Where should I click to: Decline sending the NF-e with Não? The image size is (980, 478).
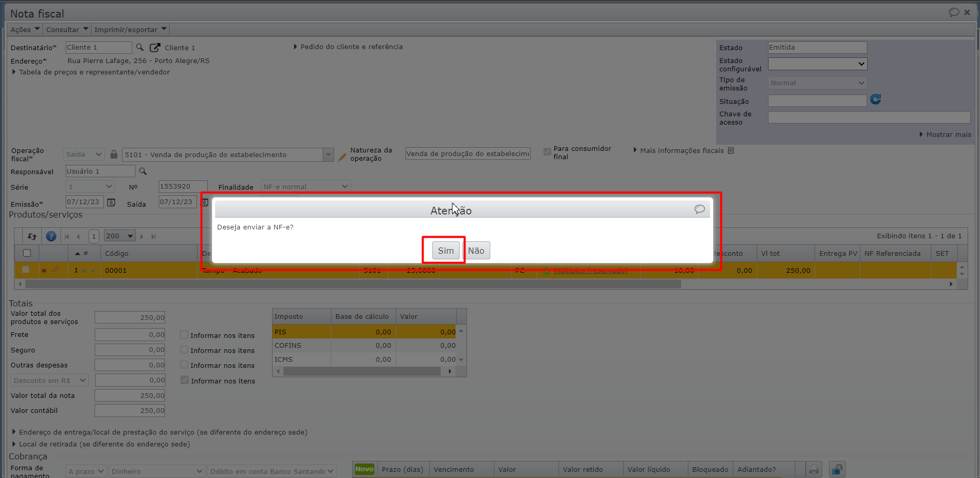point(476,251)
